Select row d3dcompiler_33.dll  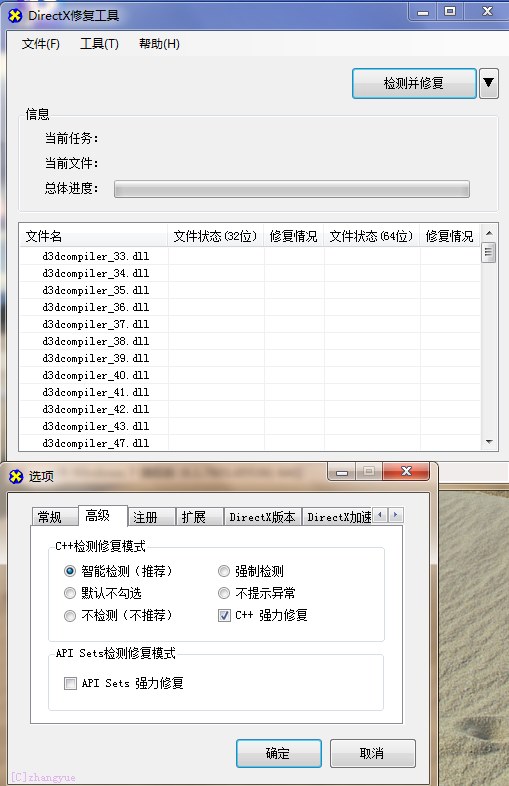tap(250, 256)
